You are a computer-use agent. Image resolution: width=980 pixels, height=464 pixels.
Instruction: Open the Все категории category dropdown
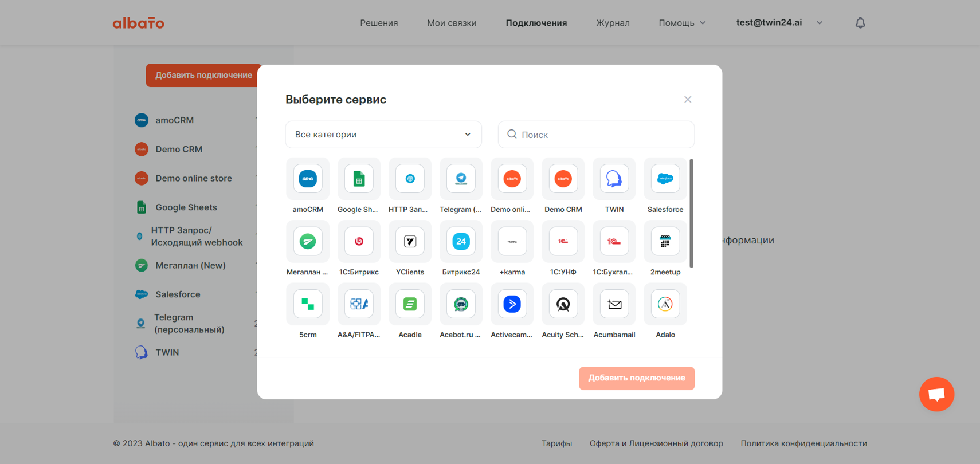click(383, 135)
